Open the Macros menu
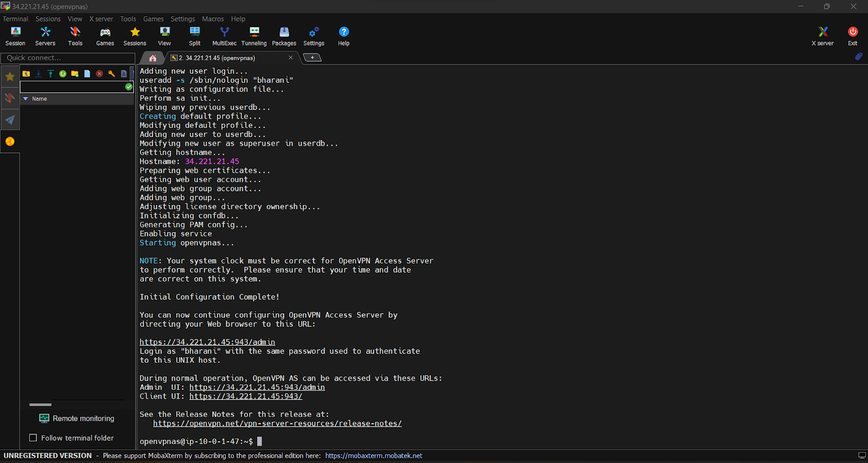Screen dimensions: 868x463 click(213, 19)
